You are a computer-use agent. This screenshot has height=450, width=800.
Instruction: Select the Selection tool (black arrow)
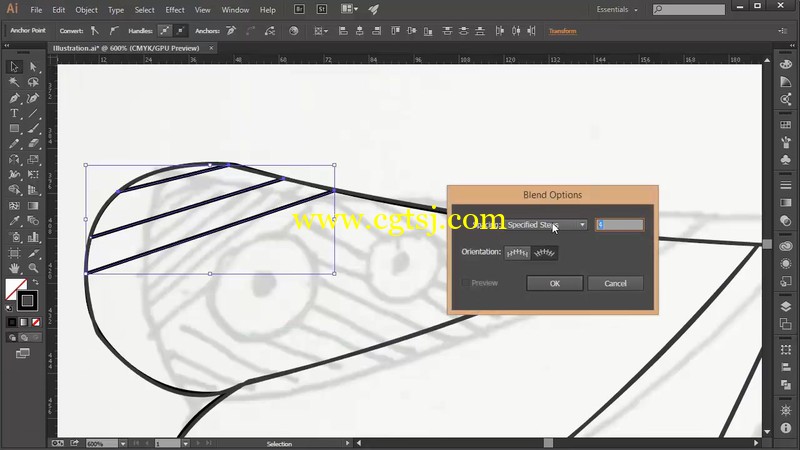coord(14,66)
